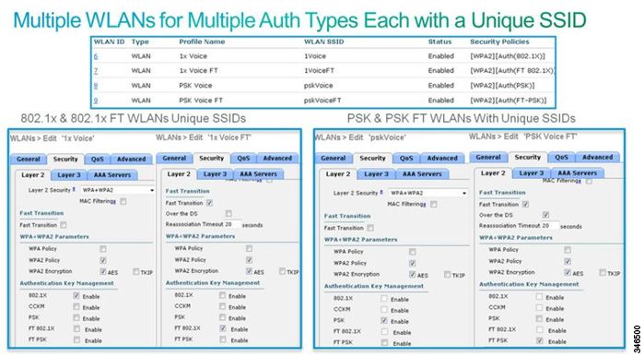This screenshot has height=356, width=644.
Task: Toggle Over the DS in '1x Voice FT' panel
Action: tap(228, 213)
